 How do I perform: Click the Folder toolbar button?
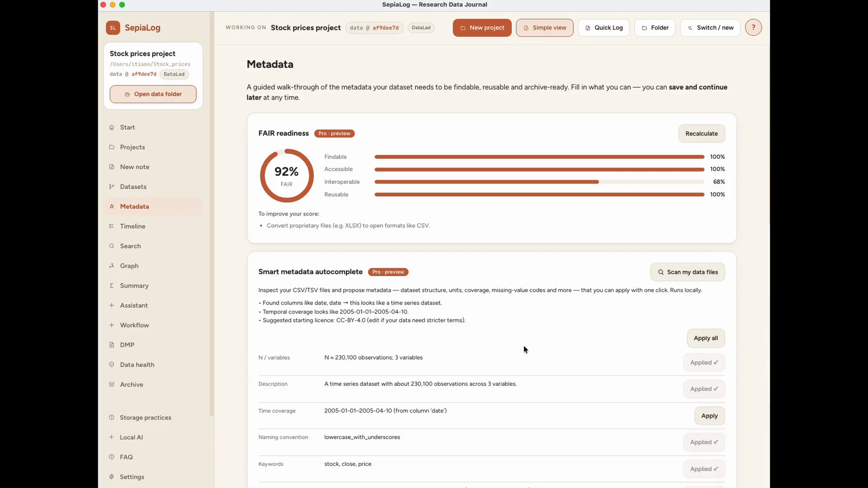click(655, 28)
